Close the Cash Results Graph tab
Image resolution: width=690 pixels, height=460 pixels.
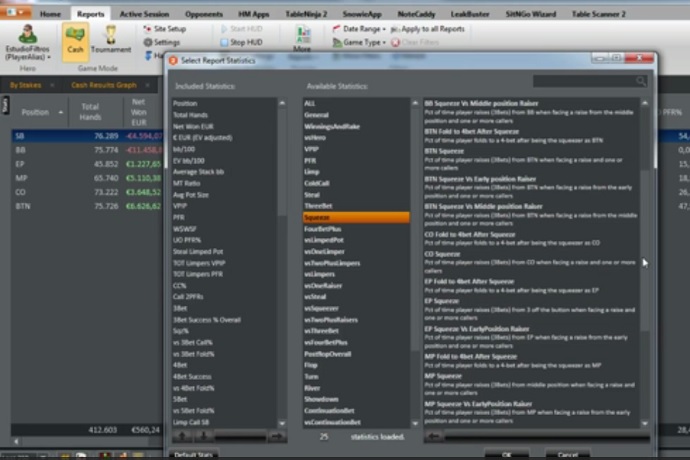click(x=147, y=85)
